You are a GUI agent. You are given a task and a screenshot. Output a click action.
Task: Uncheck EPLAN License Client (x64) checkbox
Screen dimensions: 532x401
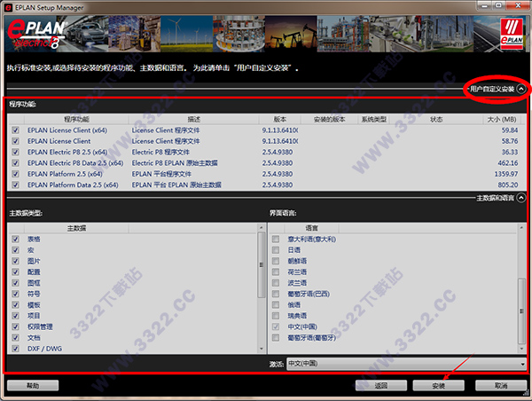[x=15, y=130]
